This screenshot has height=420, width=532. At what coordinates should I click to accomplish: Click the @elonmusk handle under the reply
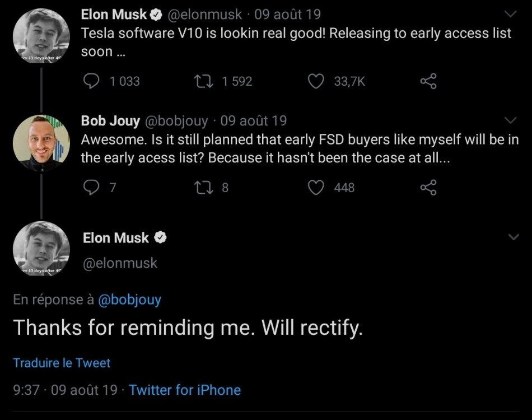click(120, 263)
